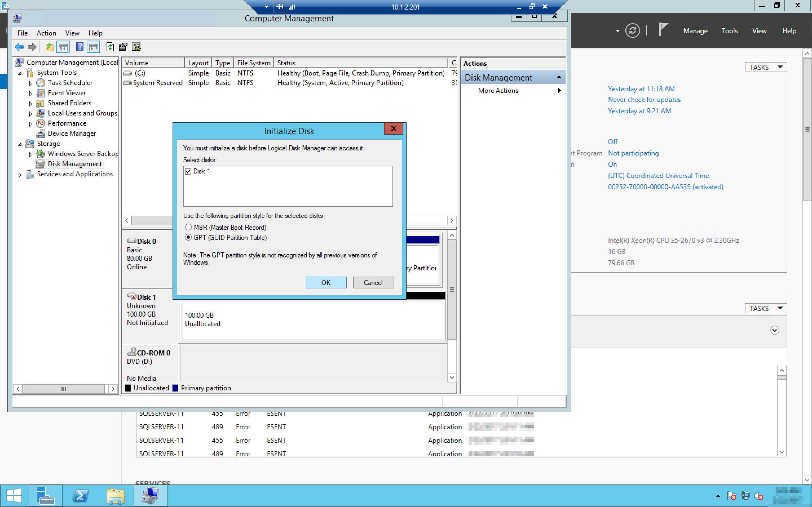Select GPT (GUID Partition Table) option
The width and height of the screenshot is (812, 507).
point(188,237)
